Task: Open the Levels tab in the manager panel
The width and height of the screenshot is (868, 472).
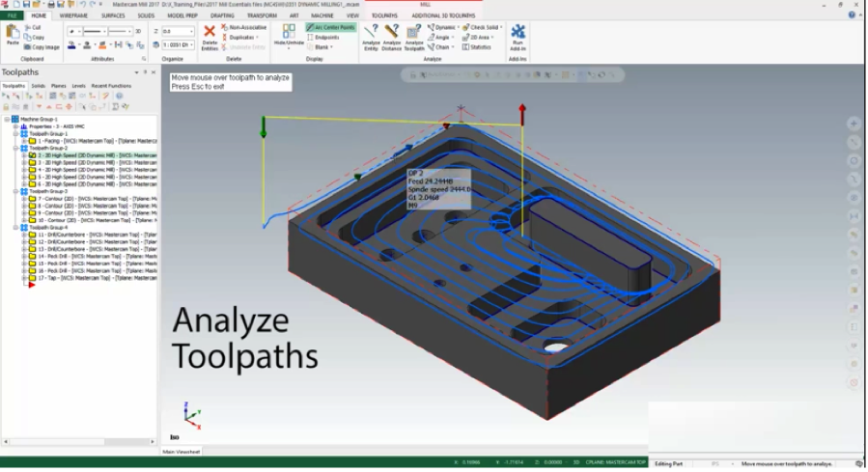Action: [78, 86]
